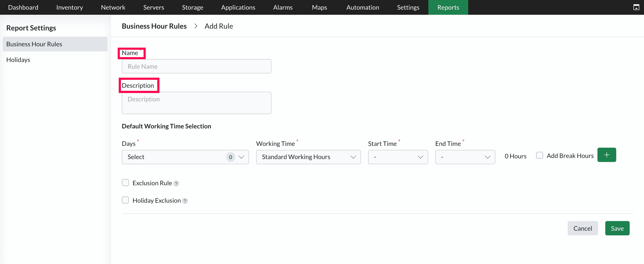644x264 pixels.
Task: Go to the Applications tab
Action: [238, 7]
